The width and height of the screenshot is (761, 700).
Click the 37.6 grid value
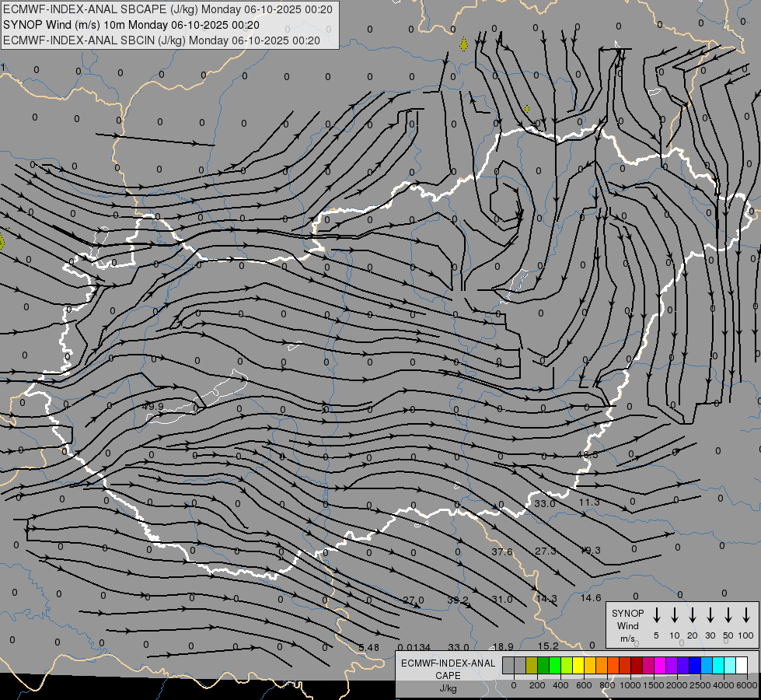(x=502, y=552)
